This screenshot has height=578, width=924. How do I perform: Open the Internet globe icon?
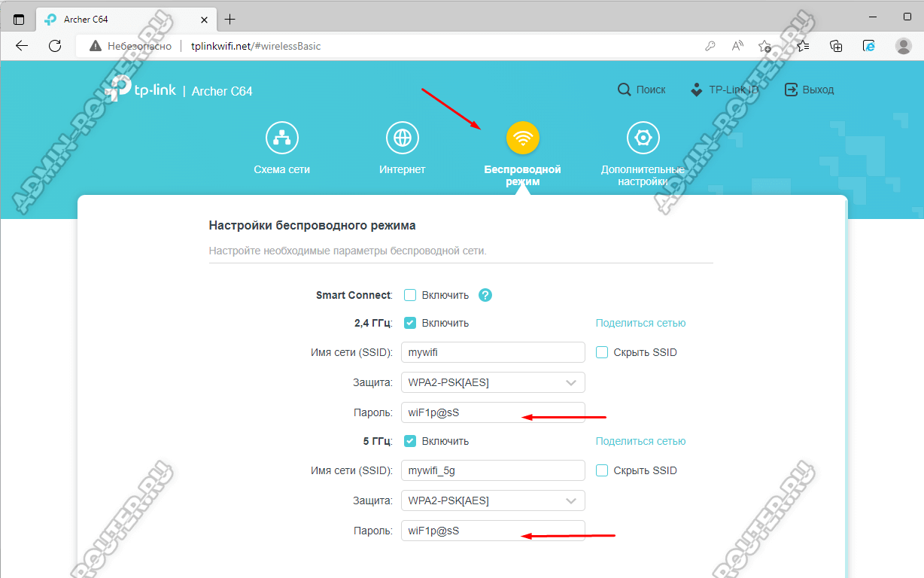[403, 138]
